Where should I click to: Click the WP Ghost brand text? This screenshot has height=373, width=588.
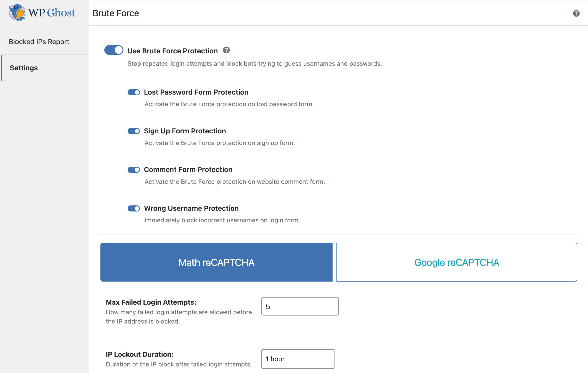pyautogui.click(x=52, y=13)
